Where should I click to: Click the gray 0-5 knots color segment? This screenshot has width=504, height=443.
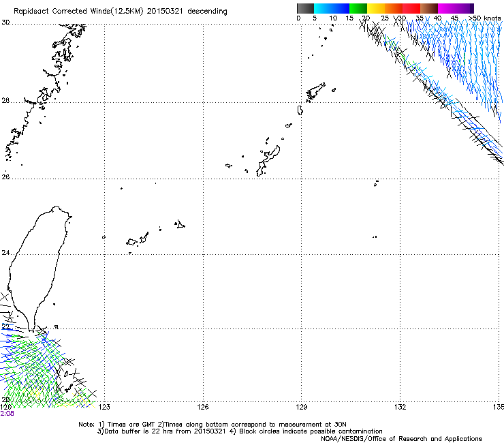click(305, 8)
